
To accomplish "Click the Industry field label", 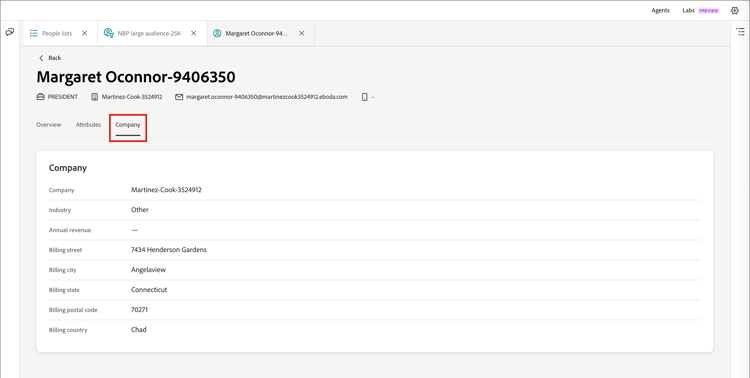I will pos(60,210).
